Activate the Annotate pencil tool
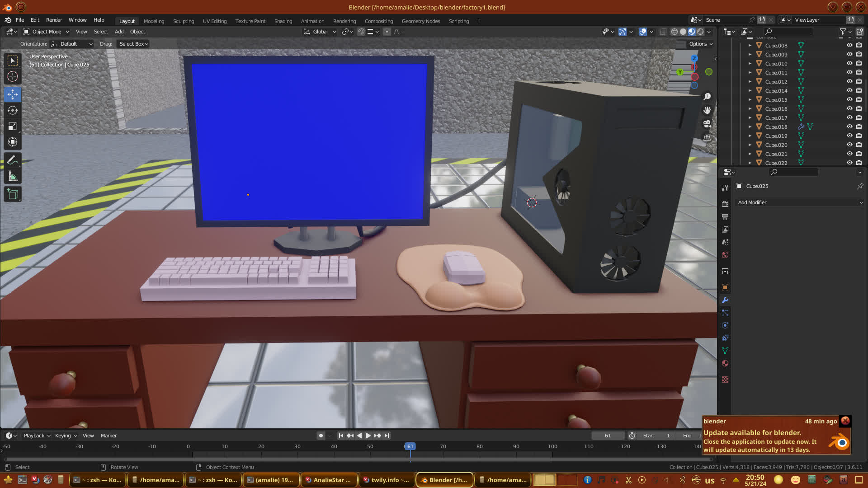The image size is (868, 488). coord(13,160)
